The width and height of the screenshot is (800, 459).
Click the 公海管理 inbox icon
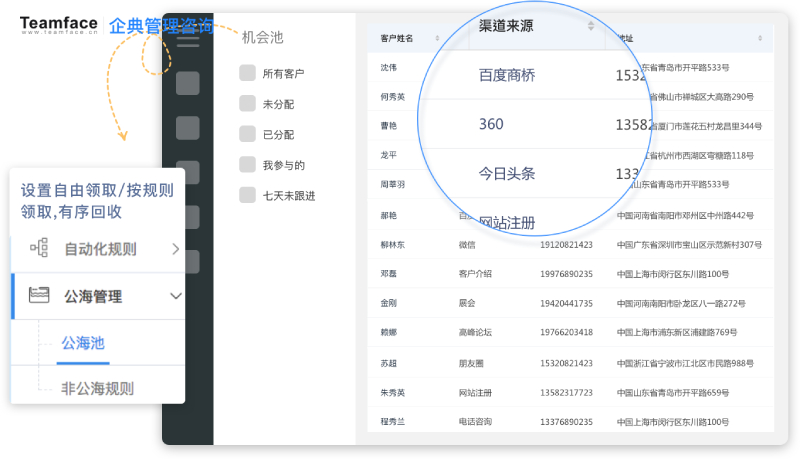coord(39,296)
